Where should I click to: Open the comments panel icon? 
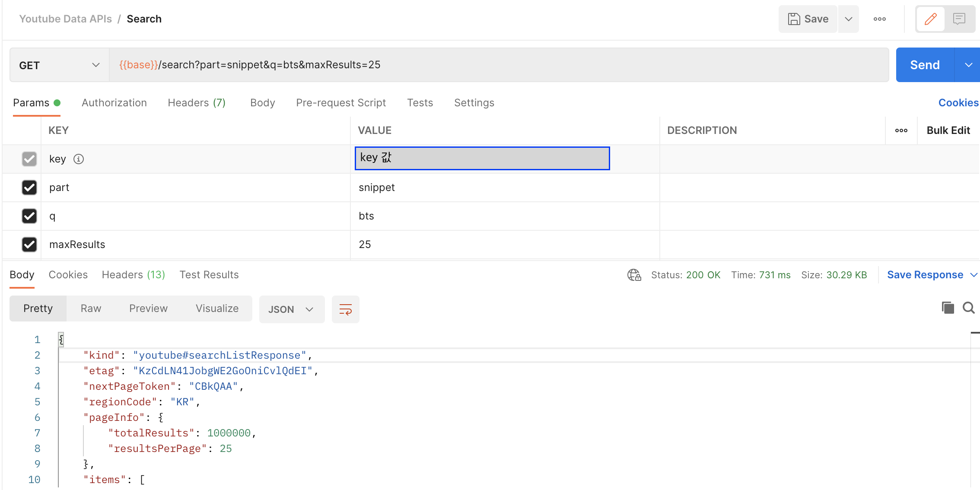tap(959, 19)
